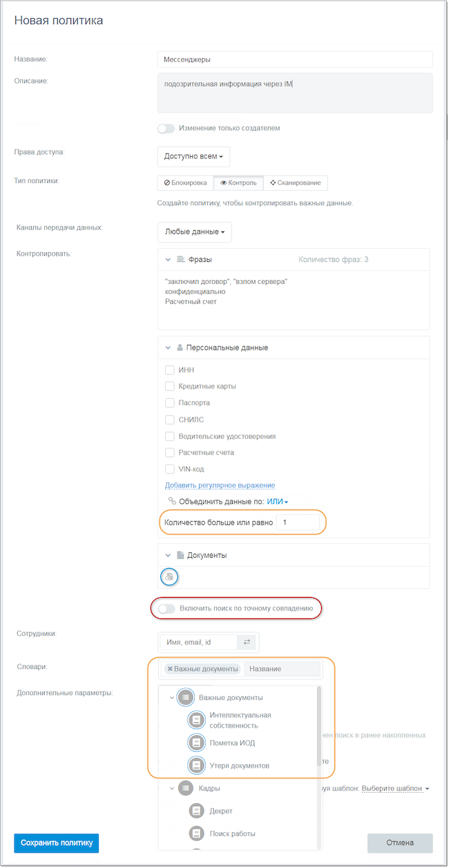Select the Блокировка policy type
Screen dimensions: 449x868
click(x=185, y=183)
